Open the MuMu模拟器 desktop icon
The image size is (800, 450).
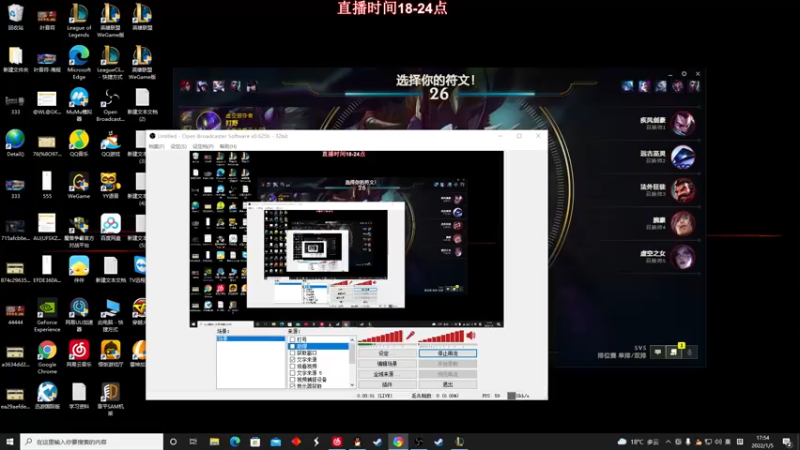[79, 105]
